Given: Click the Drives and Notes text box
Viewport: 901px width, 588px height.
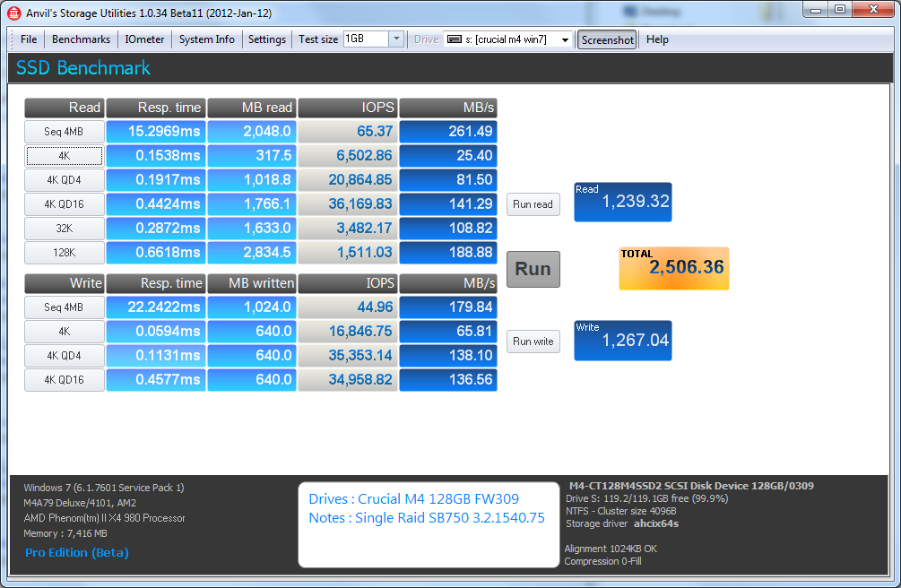Looking at the screenshot, I should [429, 524].
